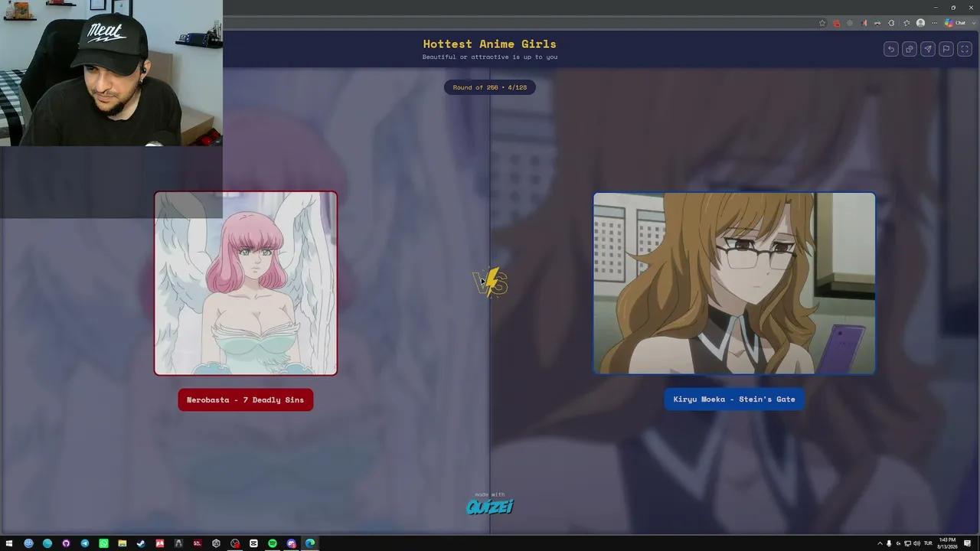Open Copilot Chat in the browser toolbar
980x551 pixels.
pos(955,23)
